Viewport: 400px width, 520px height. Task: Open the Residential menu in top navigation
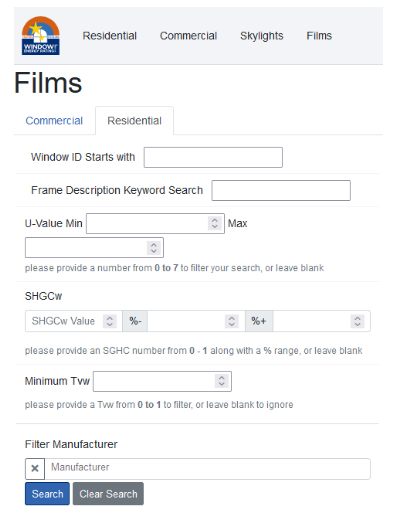click(110, 36)
